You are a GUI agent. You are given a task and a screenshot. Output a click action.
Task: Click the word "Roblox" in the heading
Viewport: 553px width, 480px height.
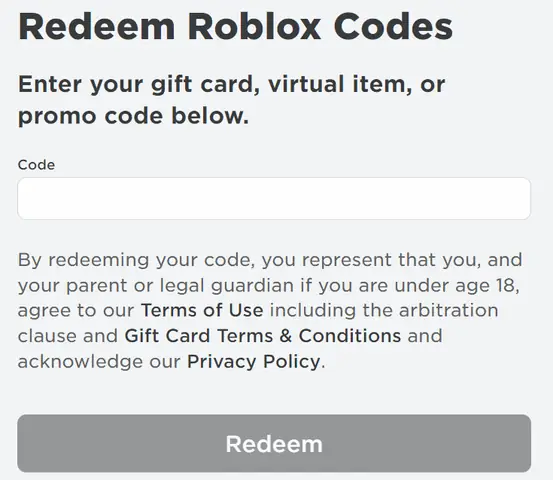pyautogui.click(x=254, y=27)
